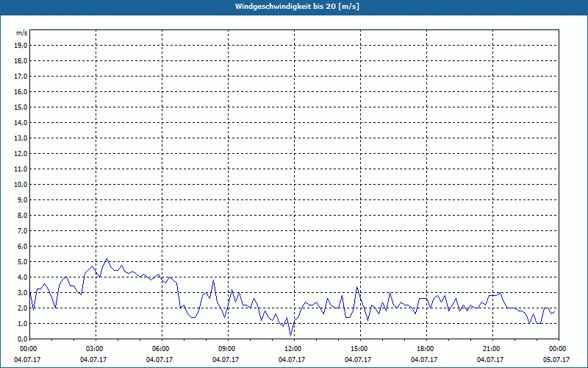
Task: Click the 11,0 y-axis label
Action: [21, 169]
